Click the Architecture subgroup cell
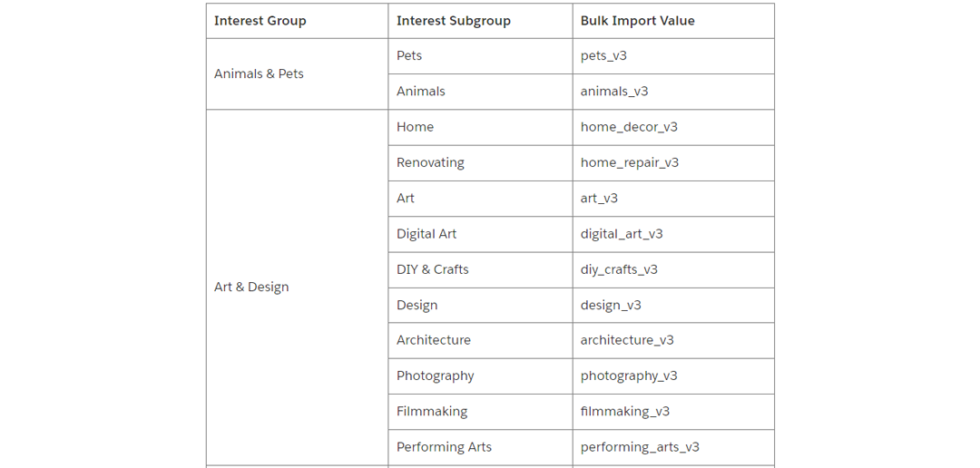Image resolution: width=980 pixels, height=468 pixels. pos(434,340)
